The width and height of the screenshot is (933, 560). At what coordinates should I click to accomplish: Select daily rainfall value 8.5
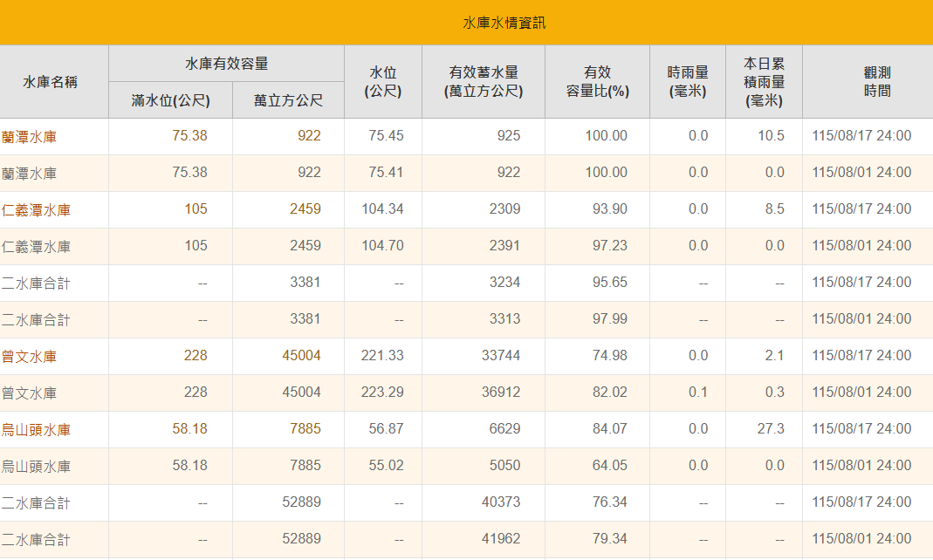(775, 208)
